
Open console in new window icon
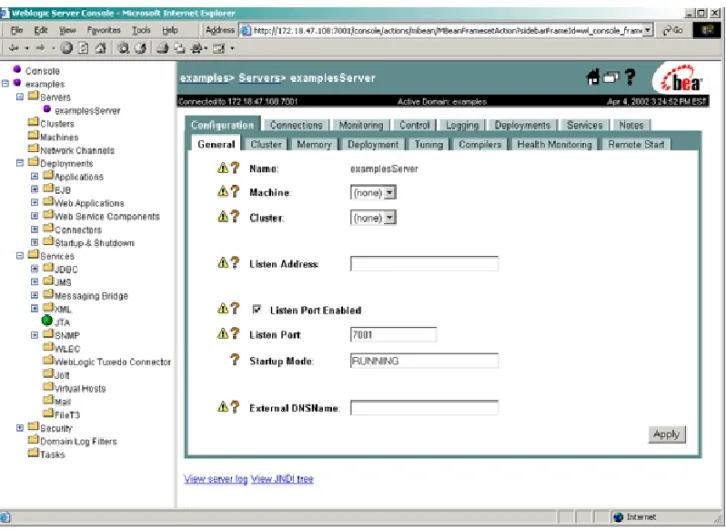(x=611, y=78)
